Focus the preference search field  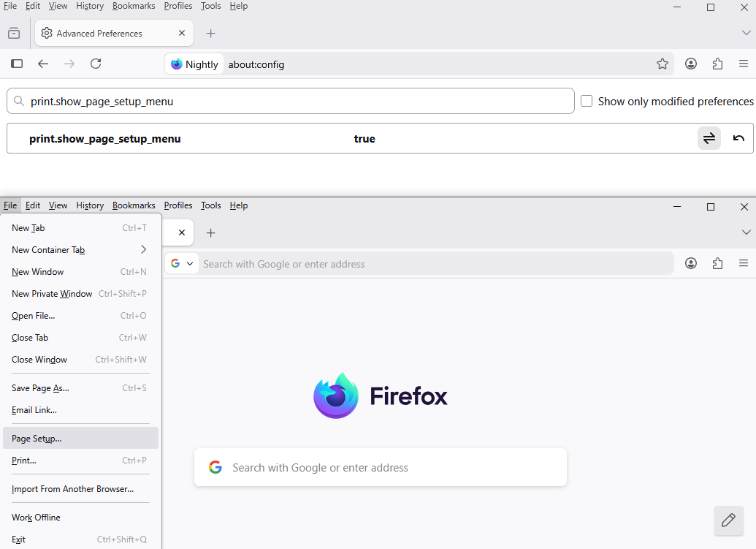pos(291,102)
